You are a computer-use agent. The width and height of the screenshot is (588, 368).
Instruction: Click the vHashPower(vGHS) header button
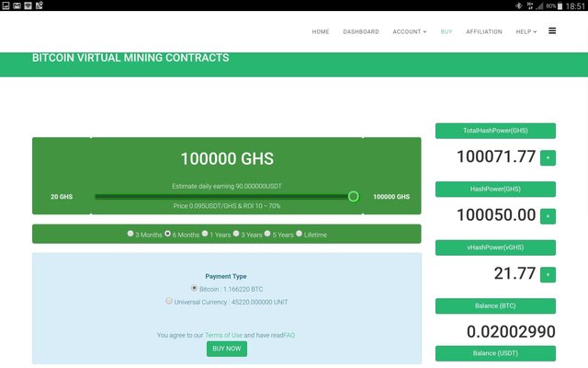(495, 247)
